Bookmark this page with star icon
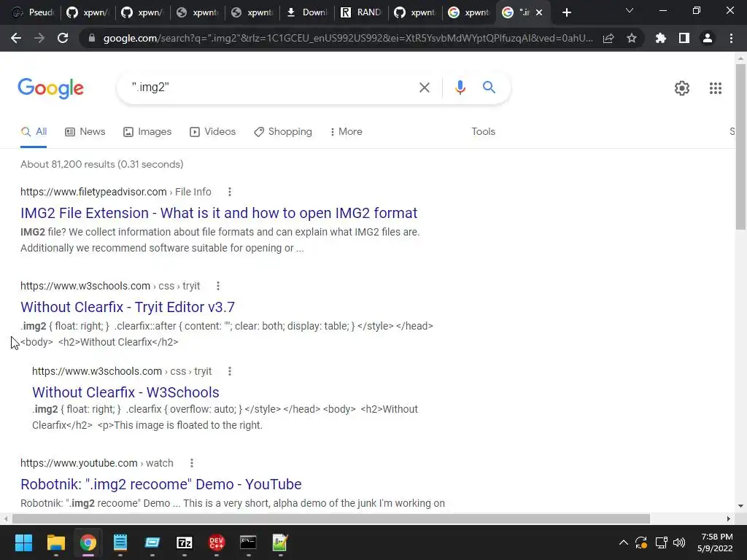 [x=632, y=38]
